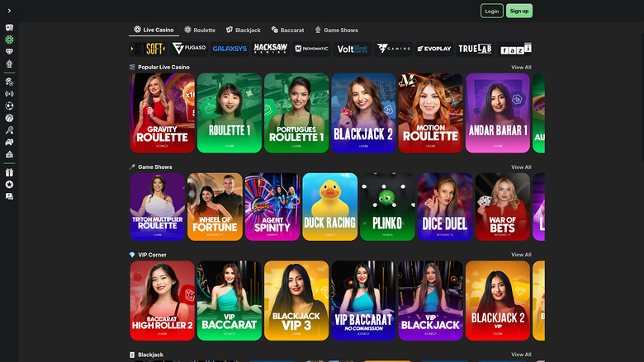Click the Game Shows section heading
This screenshot has height=362, width=644.
click(x=155, y=167)
